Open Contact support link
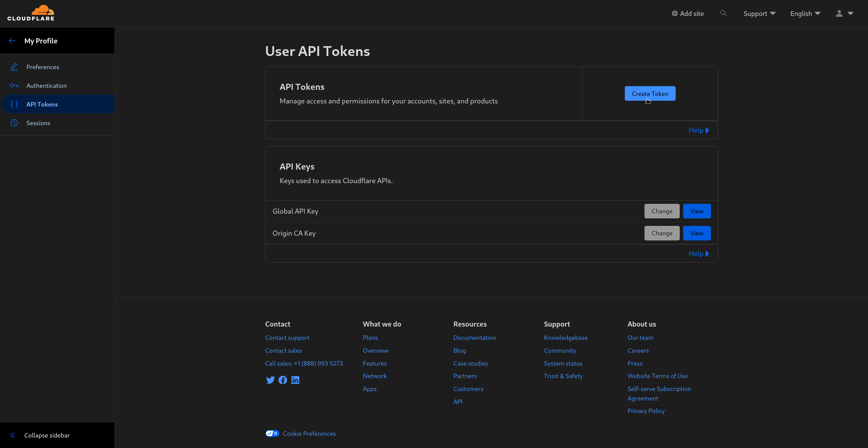The image size is (868, 448). tap(287, 337)
